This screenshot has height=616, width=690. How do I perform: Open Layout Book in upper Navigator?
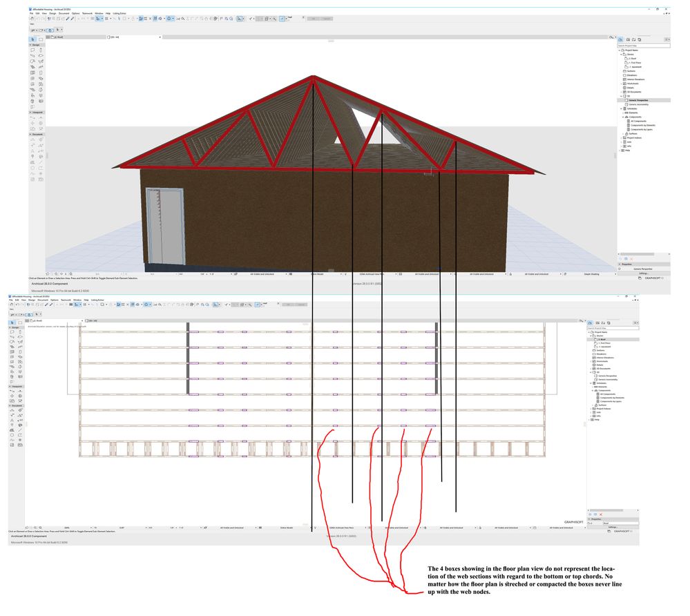[633, 39]
